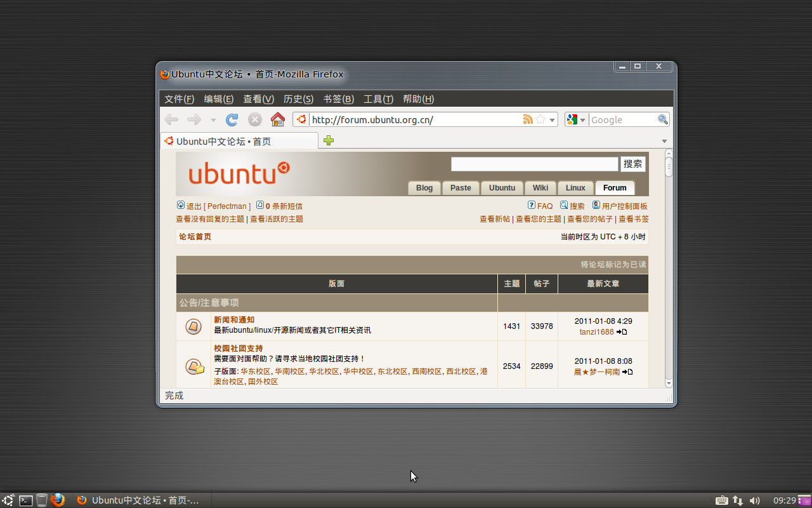Click the Firefox Forward arrow button

tap(194, 119)
